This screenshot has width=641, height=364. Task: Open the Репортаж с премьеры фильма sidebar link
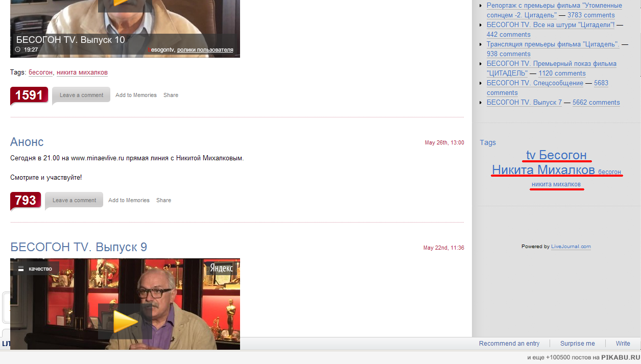pyautogui.click(x=554, y=10)
